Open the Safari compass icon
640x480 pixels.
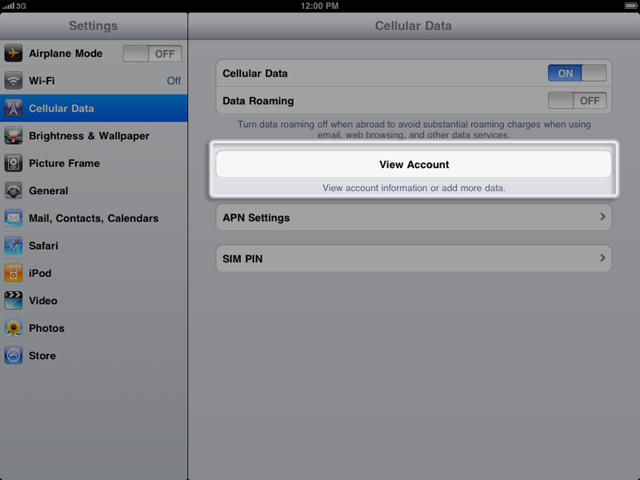click(14, 245)
